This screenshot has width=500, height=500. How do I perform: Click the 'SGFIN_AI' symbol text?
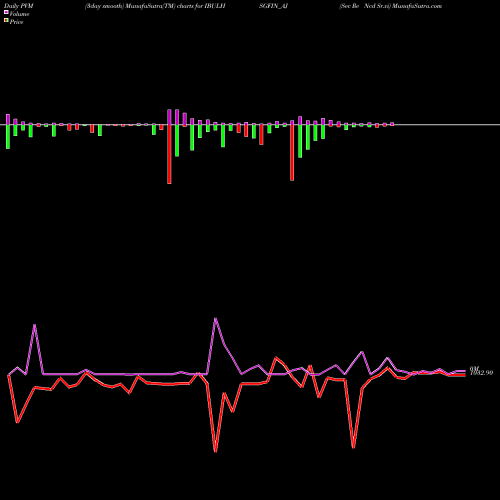[x=273, y=6]
